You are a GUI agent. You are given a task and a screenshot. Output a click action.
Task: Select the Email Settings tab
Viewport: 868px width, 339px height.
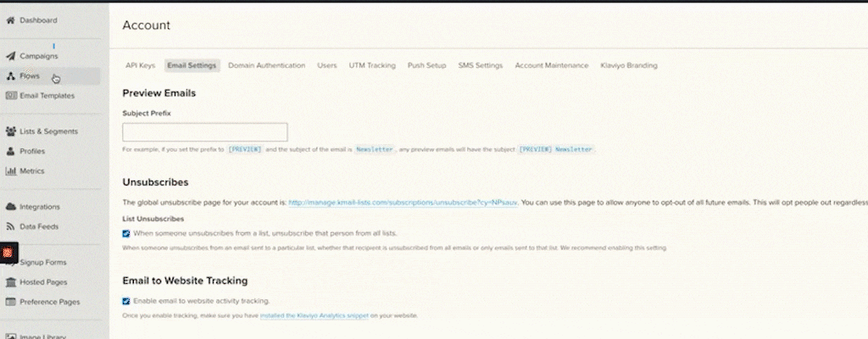click(192, 65)
